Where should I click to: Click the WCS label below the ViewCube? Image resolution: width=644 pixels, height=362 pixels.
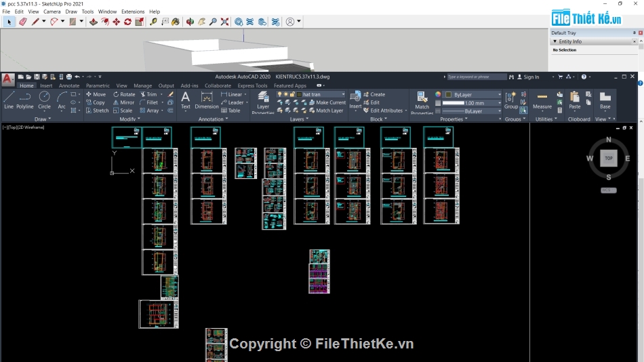608,190
